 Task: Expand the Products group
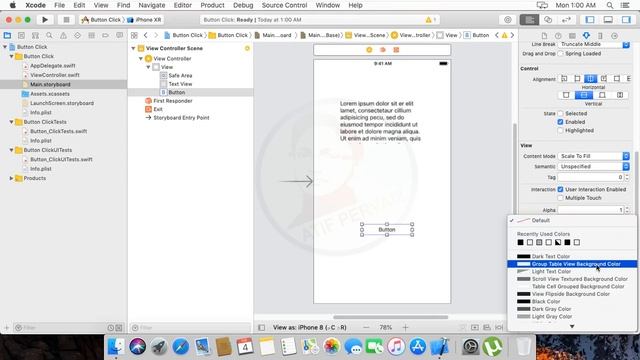[11, 178]
